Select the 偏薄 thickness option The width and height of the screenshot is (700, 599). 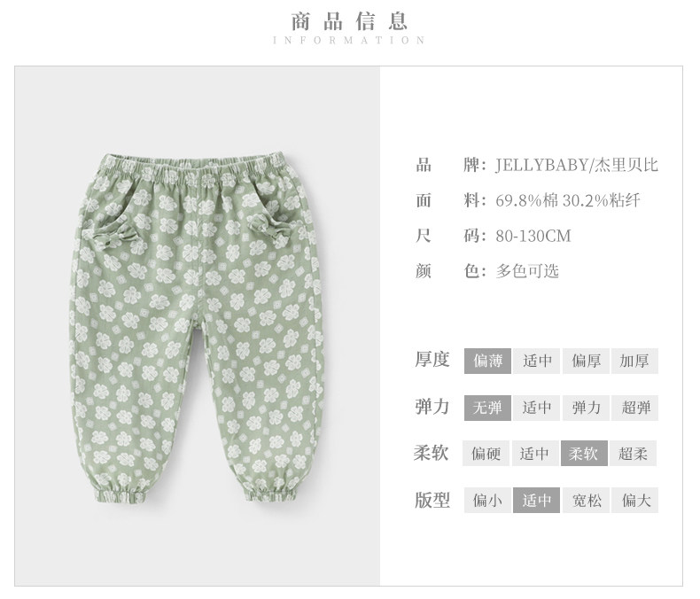[x=487, y=361]
